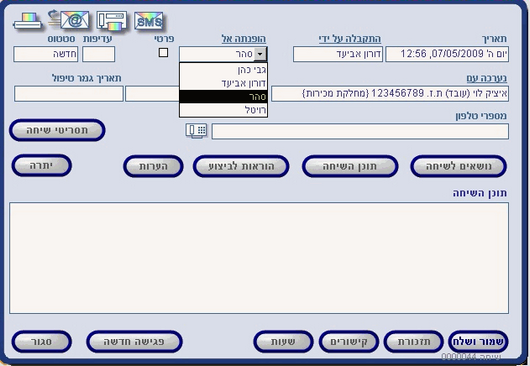The height and width of the screenshot is (366, 530).
Task: Click inside the call content text area
Action: 259,258
